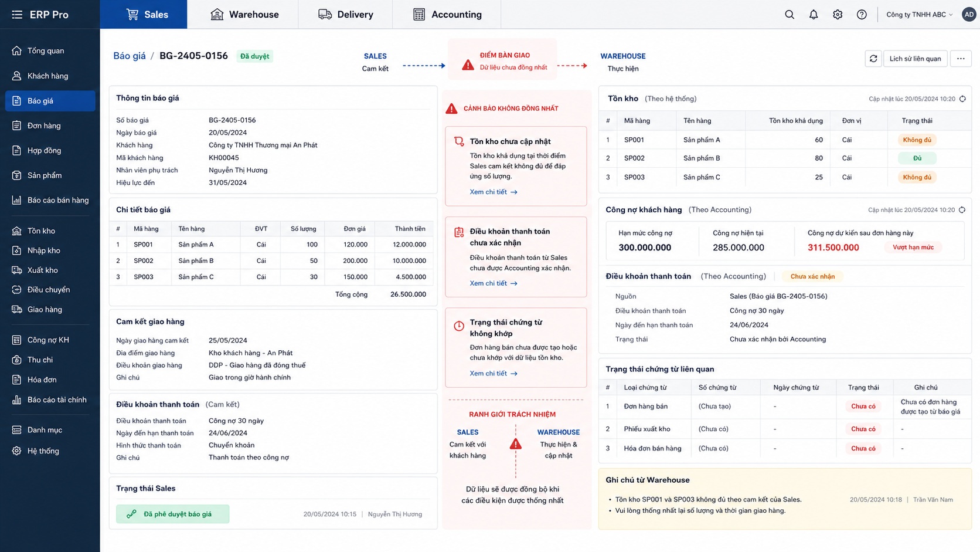
Task: Open Danh mục in the sidebar
Action: [x=50, y=430]
